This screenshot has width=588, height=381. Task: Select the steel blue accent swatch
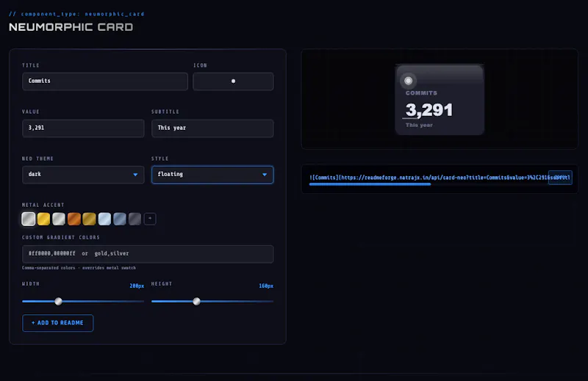coord(120,219)
